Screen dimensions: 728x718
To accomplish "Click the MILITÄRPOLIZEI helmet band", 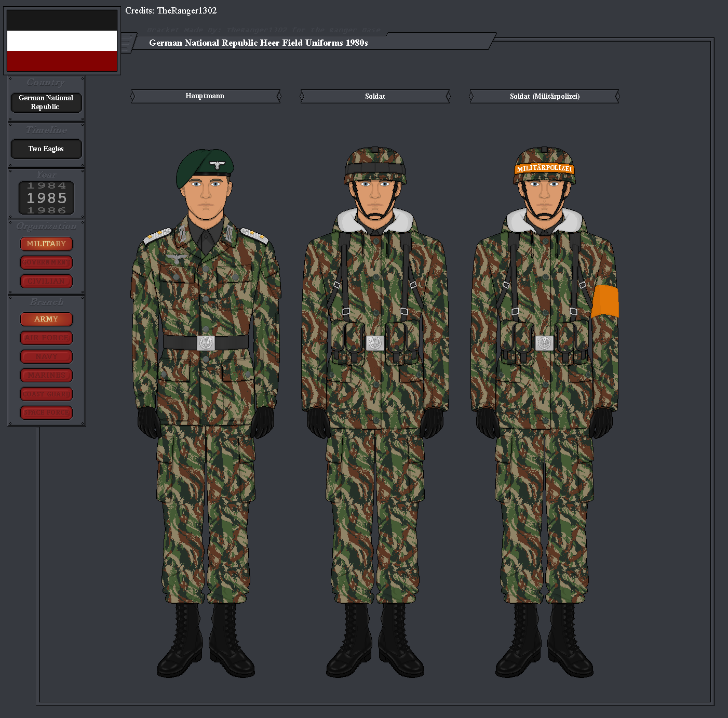I will (x=544, y=168).
